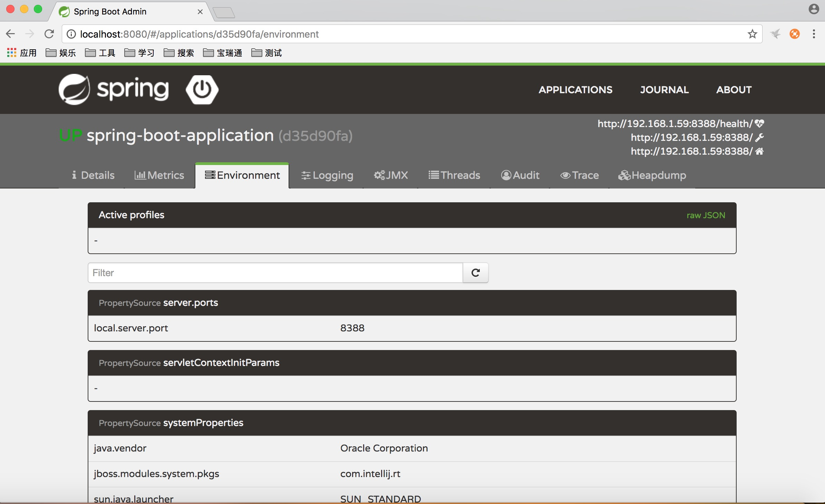Click into the Filter text field

[x=275, y=273]
